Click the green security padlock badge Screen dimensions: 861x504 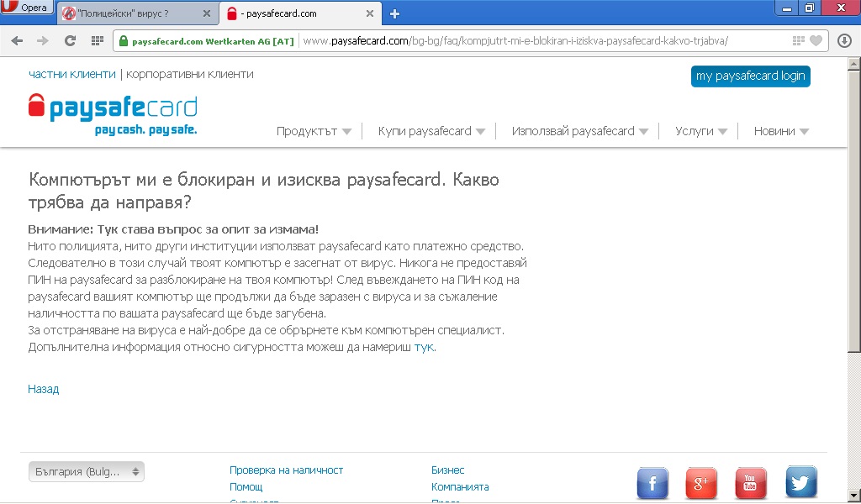click(x=208, y=41)
